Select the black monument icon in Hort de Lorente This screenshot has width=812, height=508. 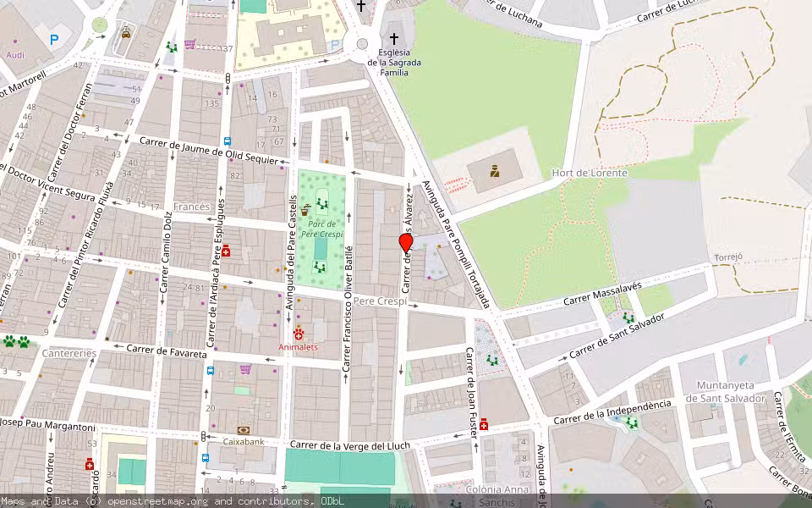point(496,170)
